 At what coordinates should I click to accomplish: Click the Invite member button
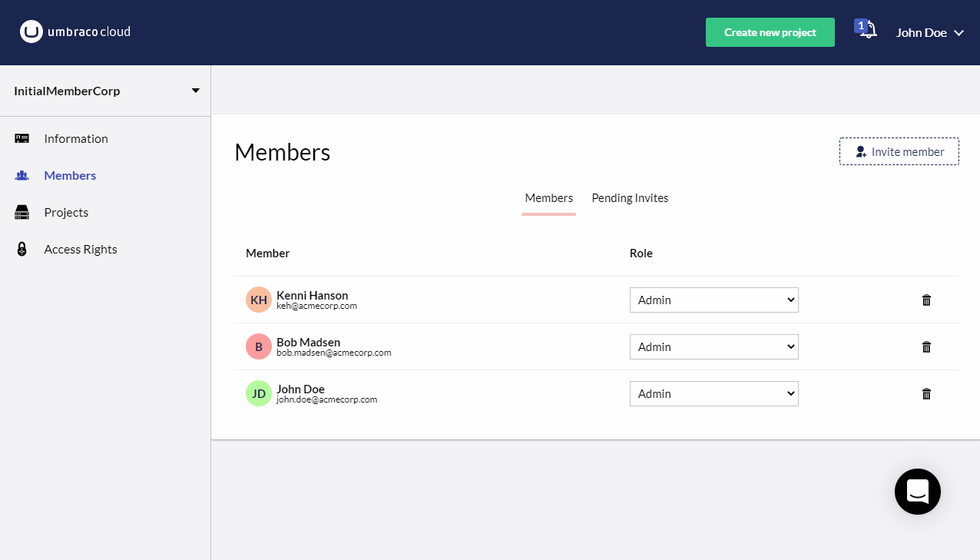[899, 151]
